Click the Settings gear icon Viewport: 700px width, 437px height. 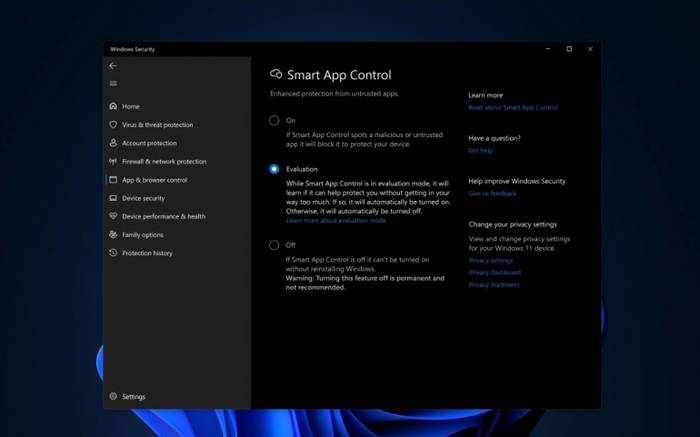tap(113, 396)
